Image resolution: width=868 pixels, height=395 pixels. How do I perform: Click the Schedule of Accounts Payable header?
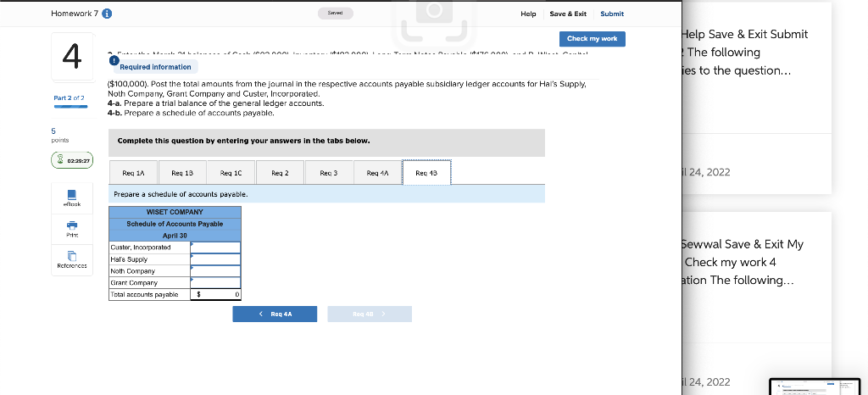pos(175,224)
